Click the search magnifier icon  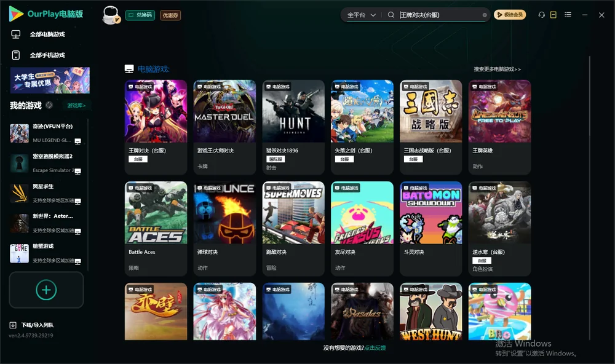391,15
